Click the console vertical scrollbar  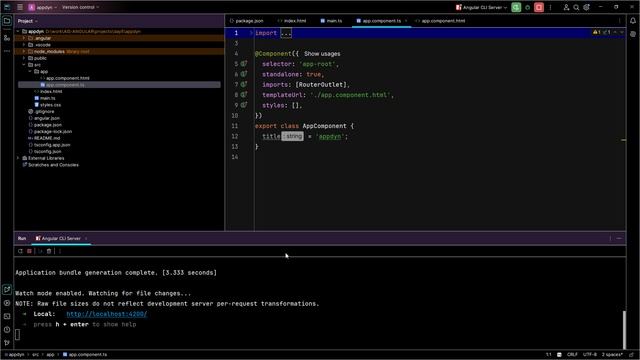click(x=624, y=330)
